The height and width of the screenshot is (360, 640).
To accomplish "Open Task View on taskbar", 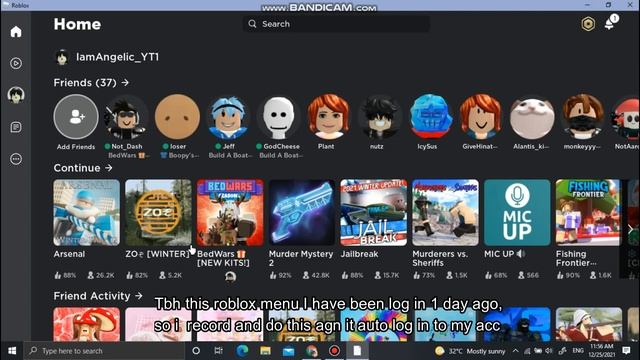I will pos(219,351).
